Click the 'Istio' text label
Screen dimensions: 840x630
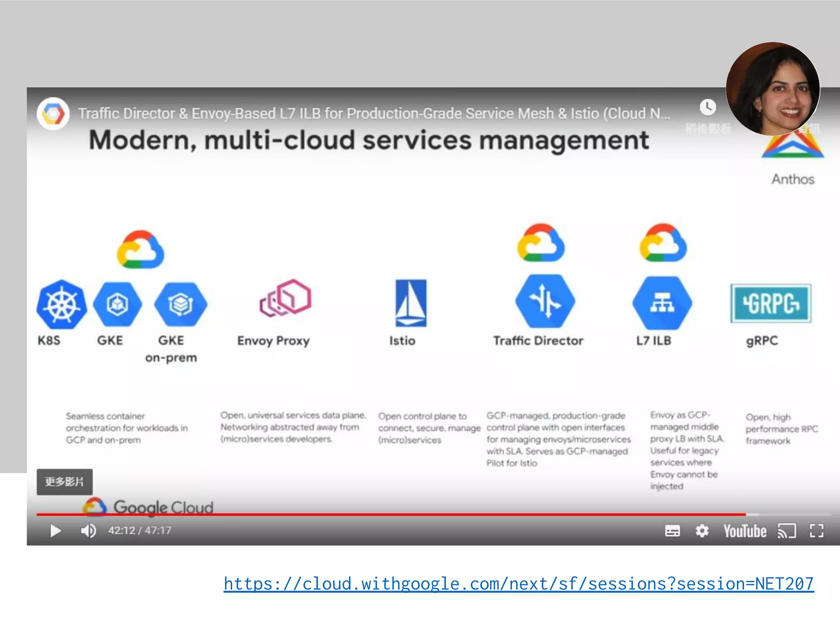402,340
